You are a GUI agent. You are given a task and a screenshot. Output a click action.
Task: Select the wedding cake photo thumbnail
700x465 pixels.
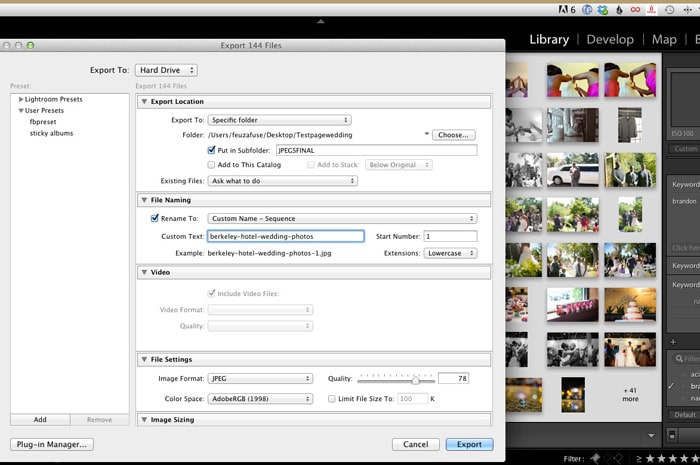[630, 305]
